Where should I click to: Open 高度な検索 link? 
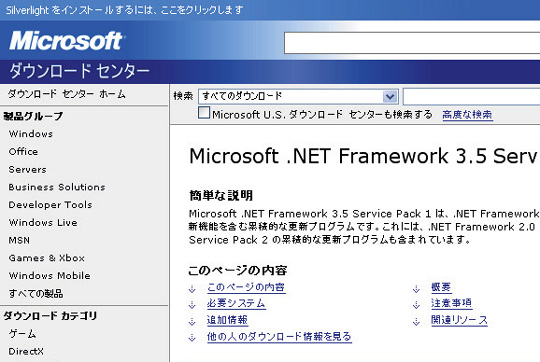(x=467, y=114)
